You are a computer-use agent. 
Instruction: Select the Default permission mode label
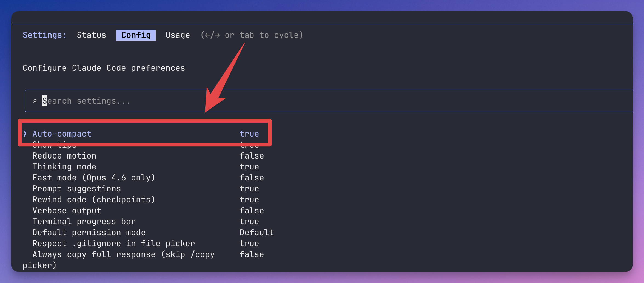coord(89,233)
